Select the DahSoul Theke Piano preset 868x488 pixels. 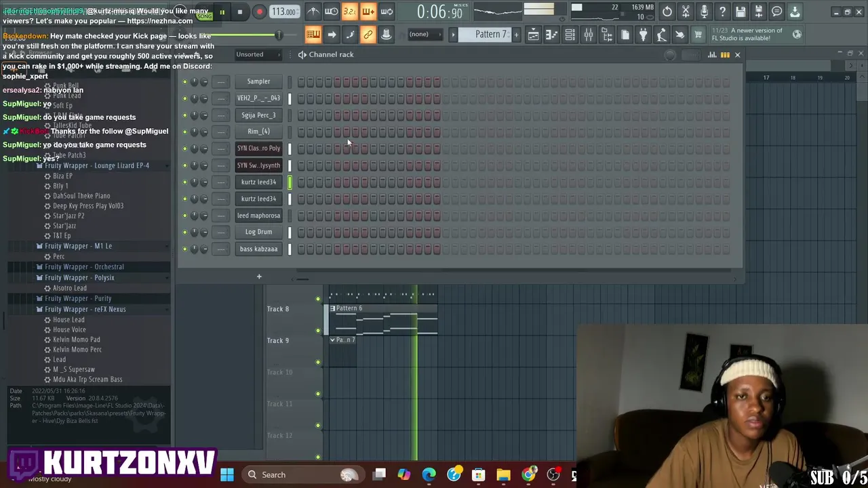click(81, 196)
